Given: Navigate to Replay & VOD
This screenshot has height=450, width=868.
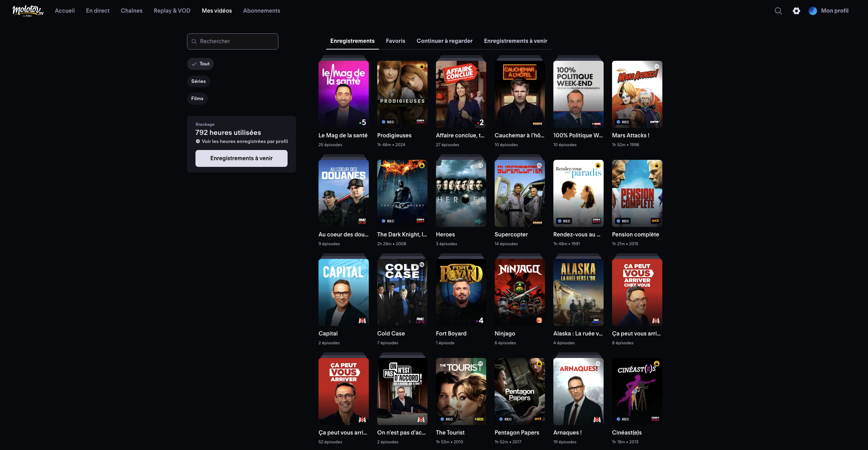Looking at the screenshot, I should click(x=172, y=11).
